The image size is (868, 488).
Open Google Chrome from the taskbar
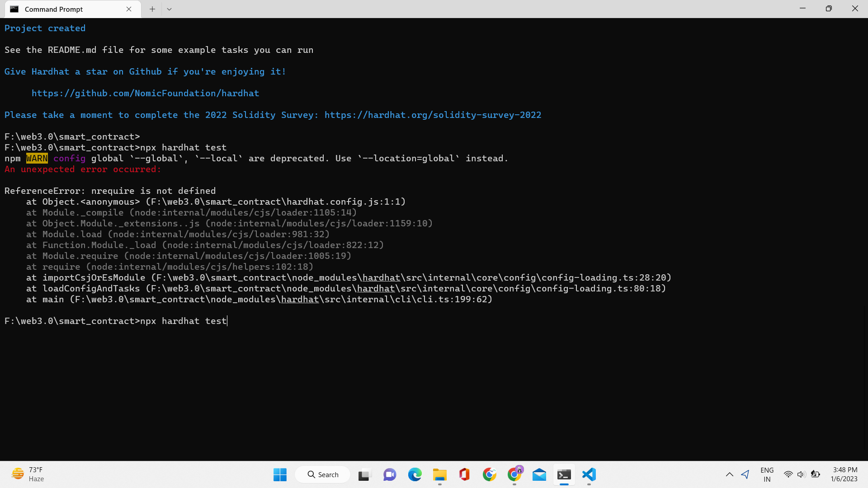[489, 474]
